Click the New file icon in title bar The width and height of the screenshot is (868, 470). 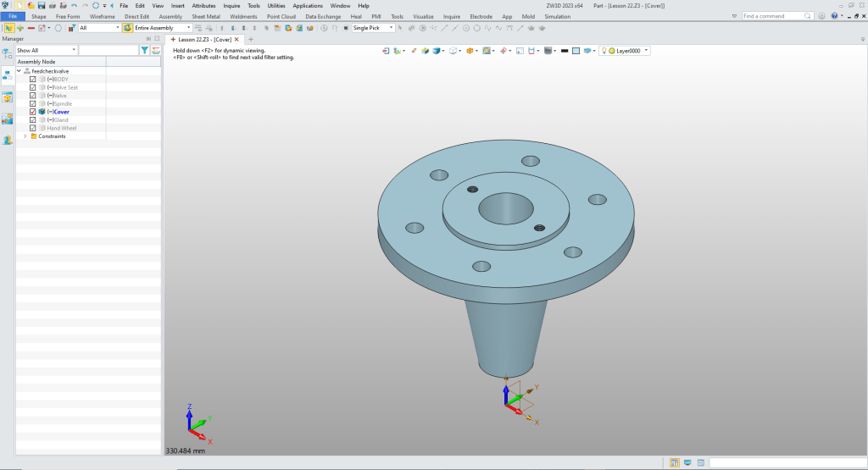point(19,5)
